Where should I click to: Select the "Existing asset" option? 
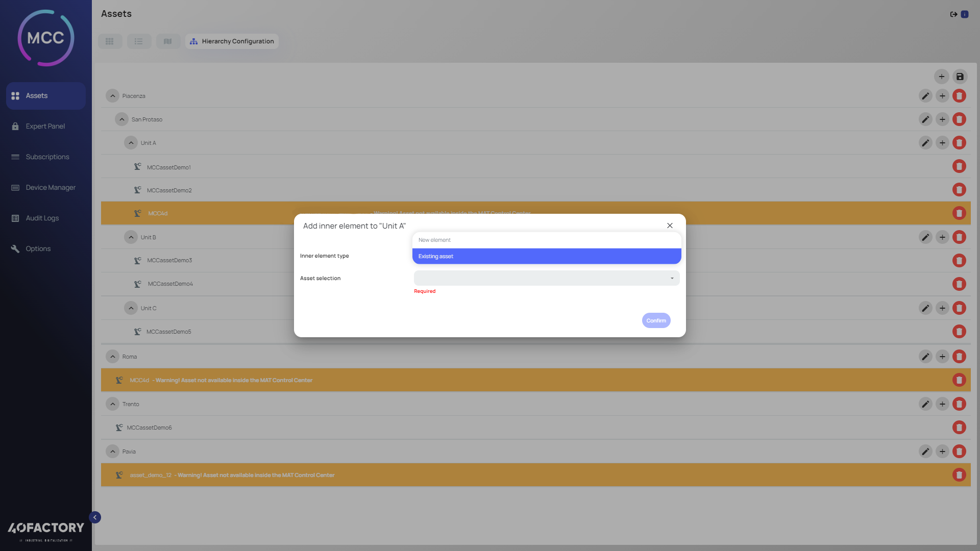click(x=546, y=256)
